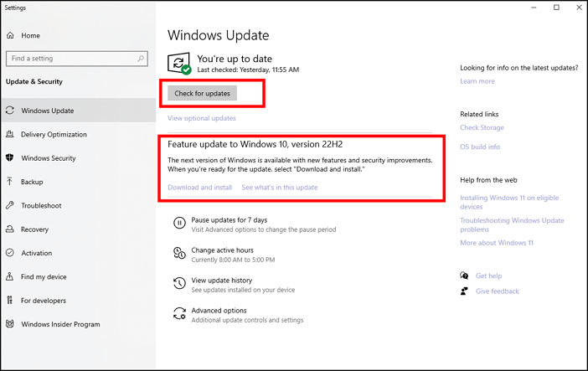Click Learn more about latest updates

click(477, 81)
